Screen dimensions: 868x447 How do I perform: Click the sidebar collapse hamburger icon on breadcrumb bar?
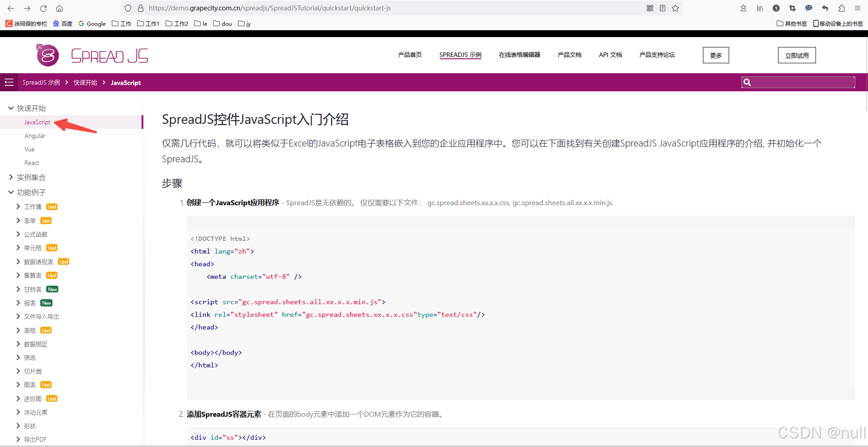pos(9,82)
